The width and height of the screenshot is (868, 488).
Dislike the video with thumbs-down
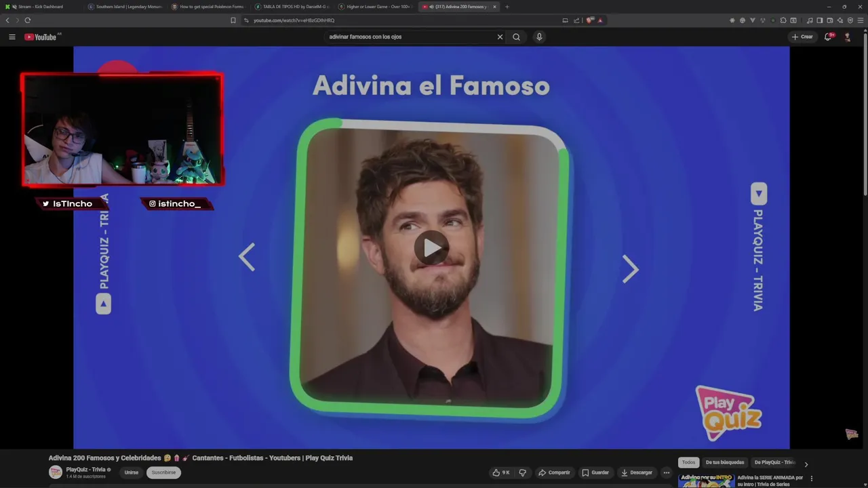click(522, 472)
